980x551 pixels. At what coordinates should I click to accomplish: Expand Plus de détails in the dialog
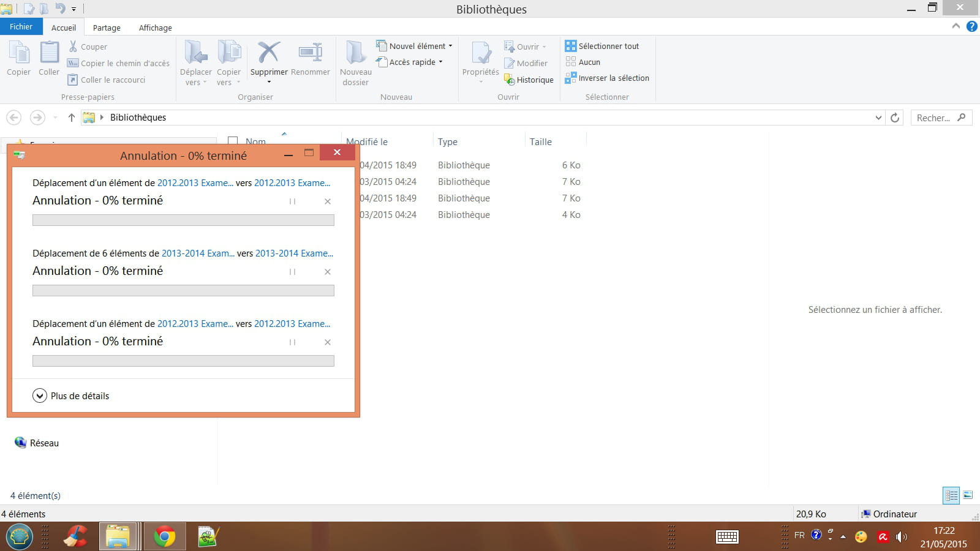tap(70, 395)
